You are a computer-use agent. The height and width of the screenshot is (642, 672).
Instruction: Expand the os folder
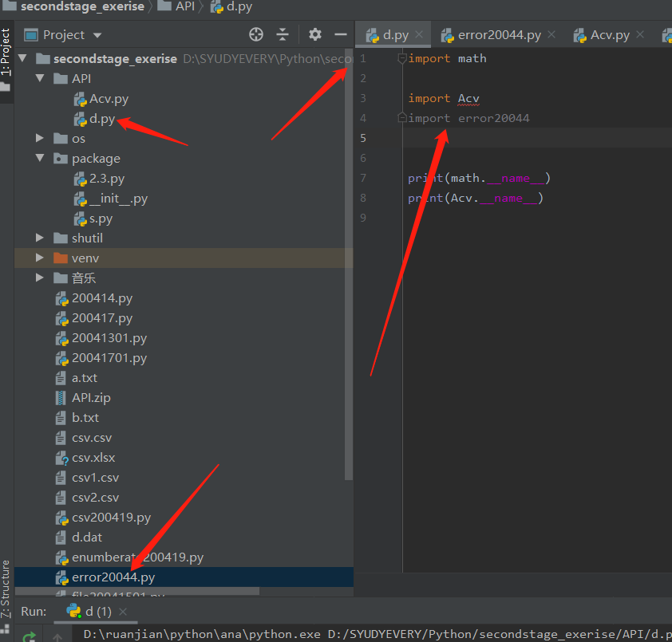pyautogui.click(x=40, y=138)
